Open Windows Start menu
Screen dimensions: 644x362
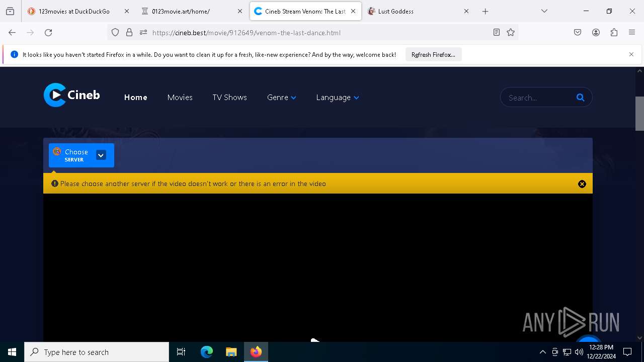(12, 352)
